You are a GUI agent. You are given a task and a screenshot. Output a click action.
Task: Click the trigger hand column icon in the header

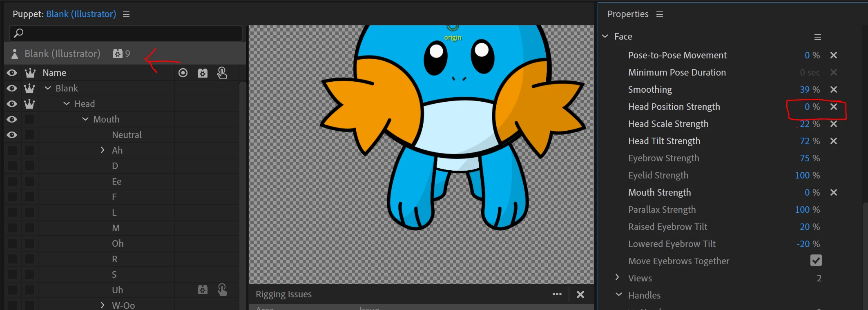(x=222, y=73)
